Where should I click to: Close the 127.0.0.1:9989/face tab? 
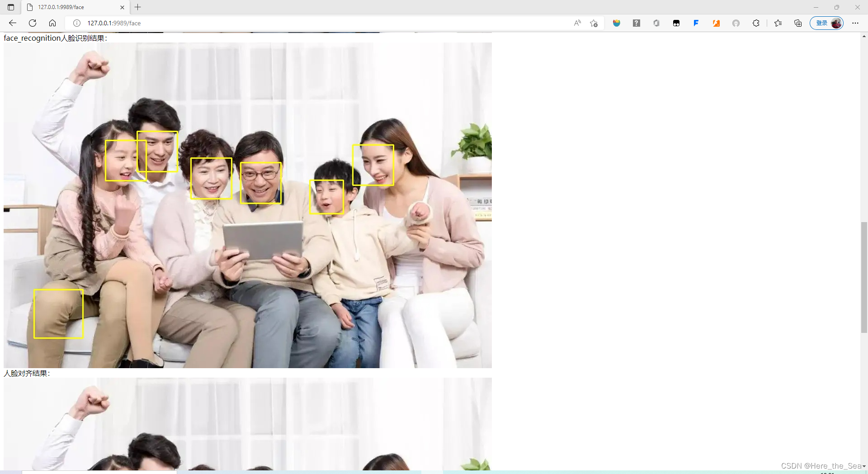(x=122, y=7)
